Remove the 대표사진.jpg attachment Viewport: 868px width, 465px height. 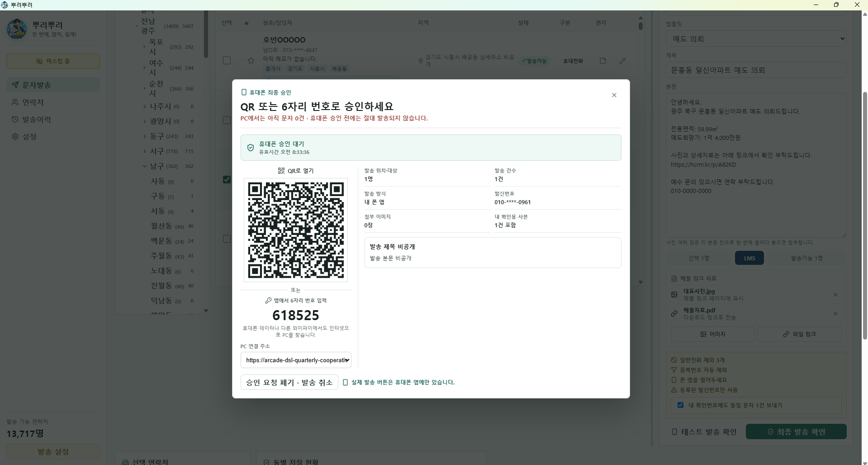click(835, 295)
